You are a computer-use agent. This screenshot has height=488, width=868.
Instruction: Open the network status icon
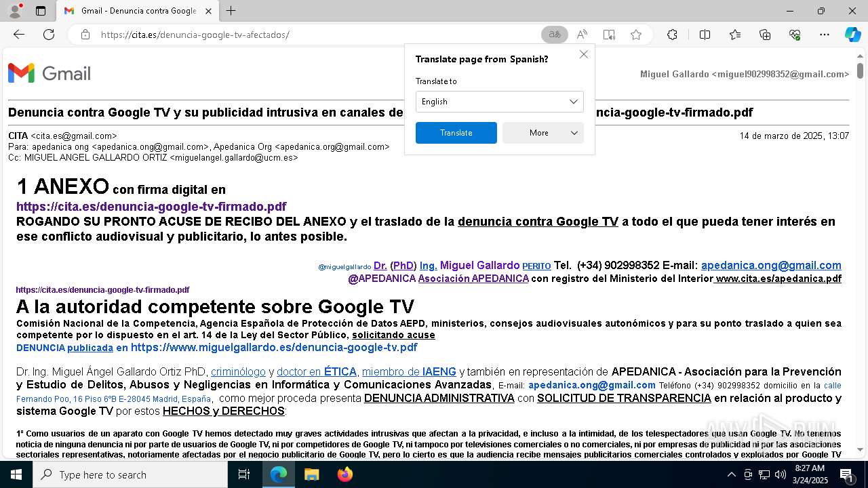[764, 474]
